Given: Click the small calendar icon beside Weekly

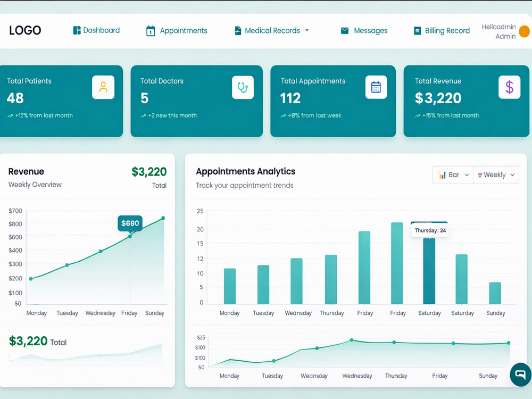Looking at the screenshot, I should pyautogui.click(x=480, y=175).
